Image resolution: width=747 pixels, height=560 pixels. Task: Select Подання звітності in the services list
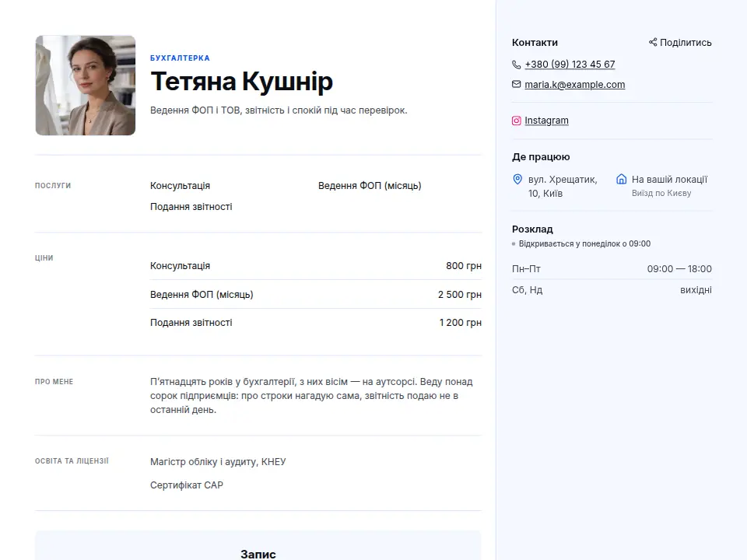tap(191, 207)
